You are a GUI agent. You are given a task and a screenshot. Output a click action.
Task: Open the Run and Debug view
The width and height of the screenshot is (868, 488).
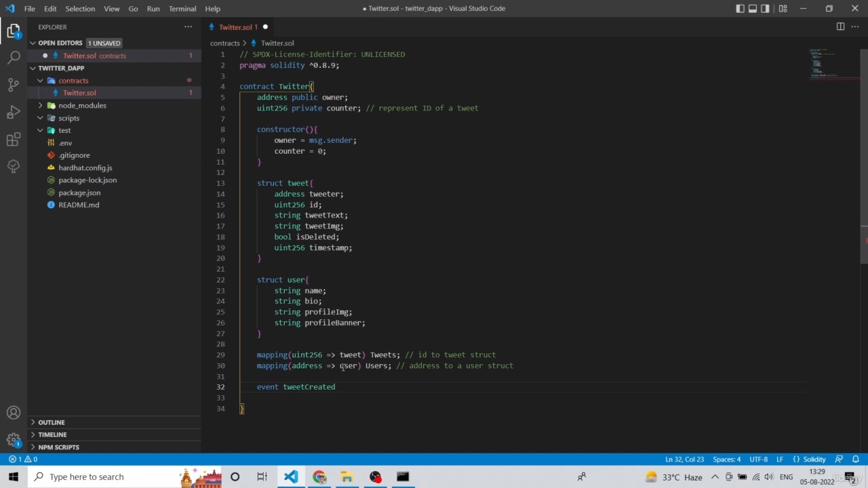click(x=14, y=112)
